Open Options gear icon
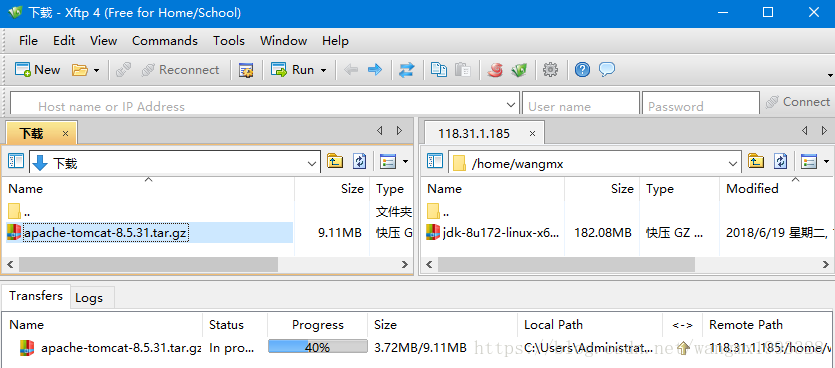This screenshot has width=835, height=368. coord(550,70)
